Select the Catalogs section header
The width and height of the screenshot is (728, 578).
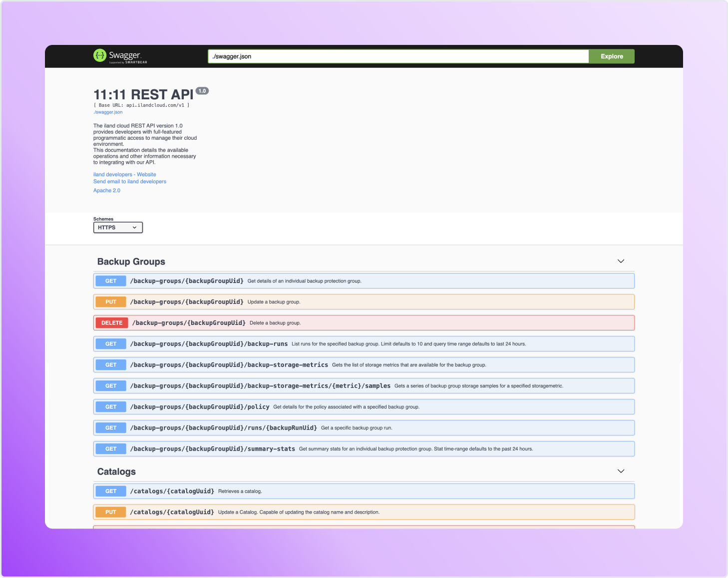tap(116, 471)
